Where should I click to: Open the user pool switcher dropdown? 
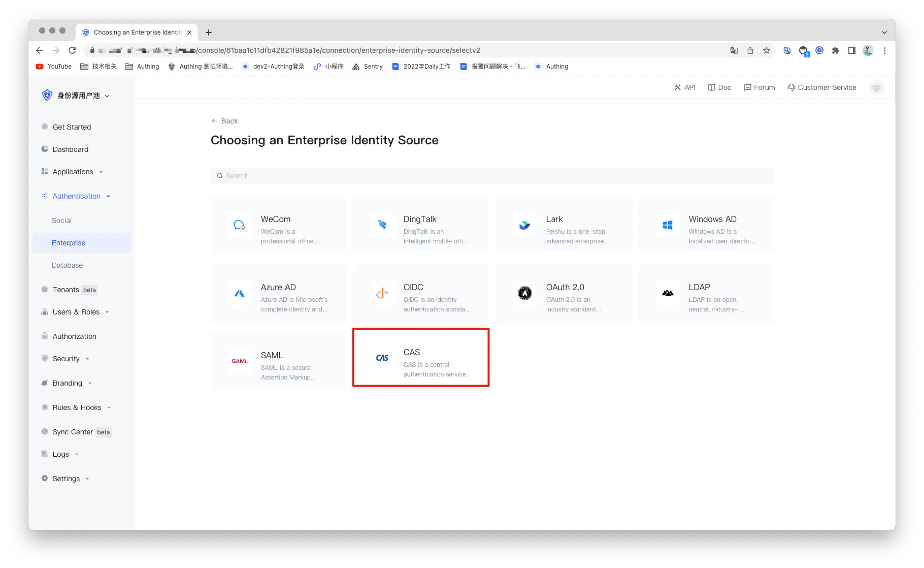(x=75, y=95)
